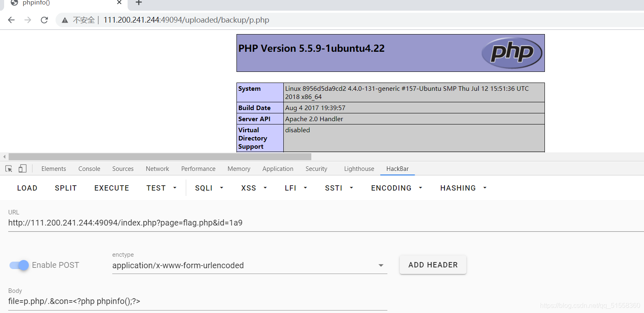Click the ADD HEADER button

pyautogui.click(x=433, y=265)
